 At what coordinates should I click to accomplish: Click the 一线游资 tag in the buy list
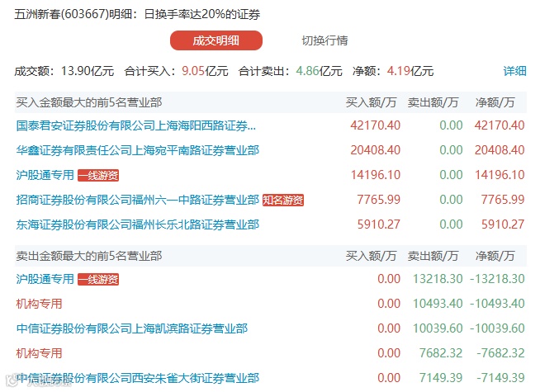coord(98,176)
